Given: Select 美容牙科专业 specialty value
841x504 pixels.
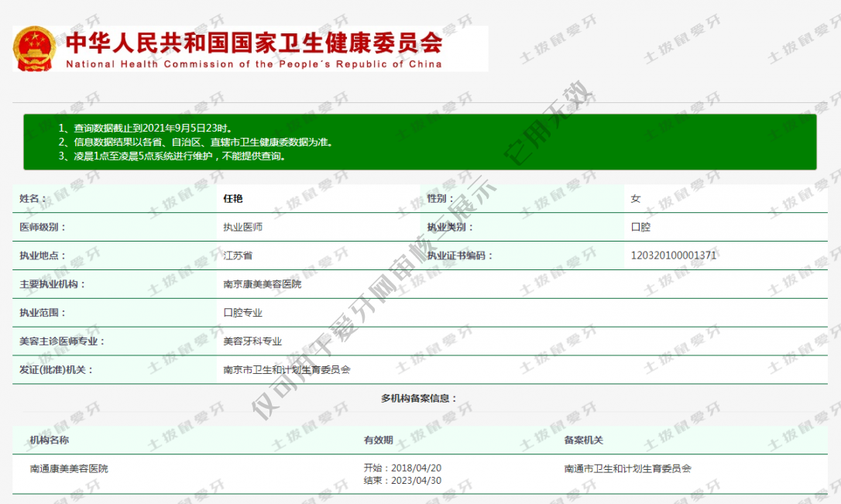Looking at the screenshot, I should click(252, 341).
